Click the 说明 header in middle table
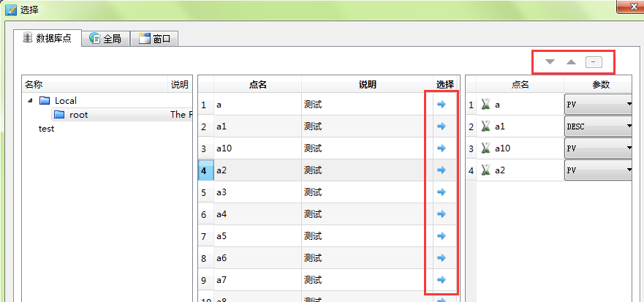 click(368, 85)
